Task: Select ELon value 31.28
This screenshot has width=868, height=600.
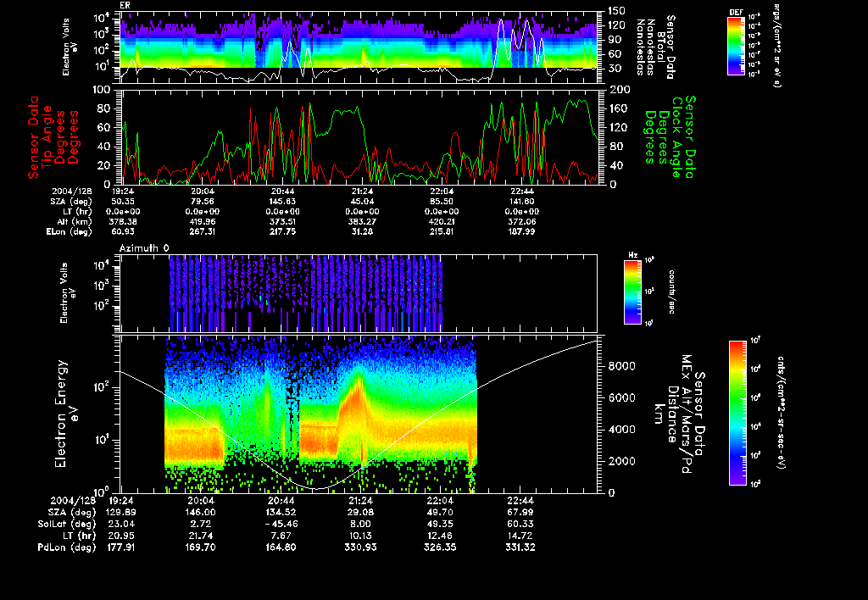Action: [362, 231]
